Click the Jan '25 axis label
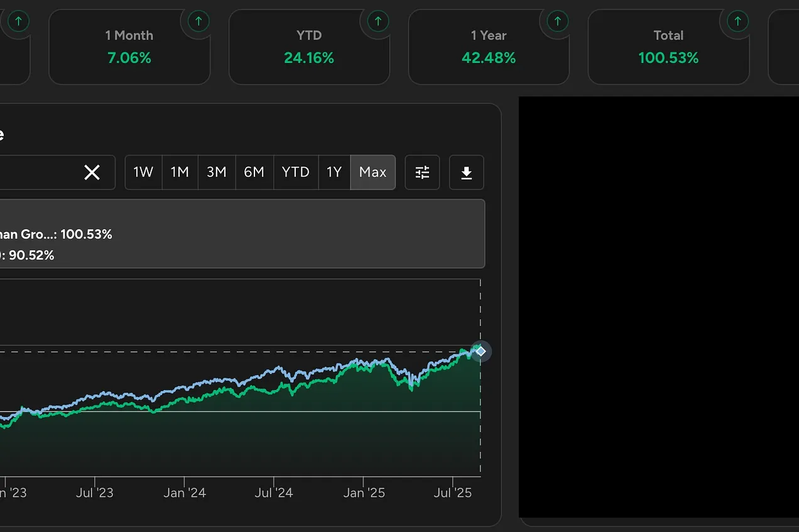The width and height of the screenshot is (799, 532). [363, 493]
